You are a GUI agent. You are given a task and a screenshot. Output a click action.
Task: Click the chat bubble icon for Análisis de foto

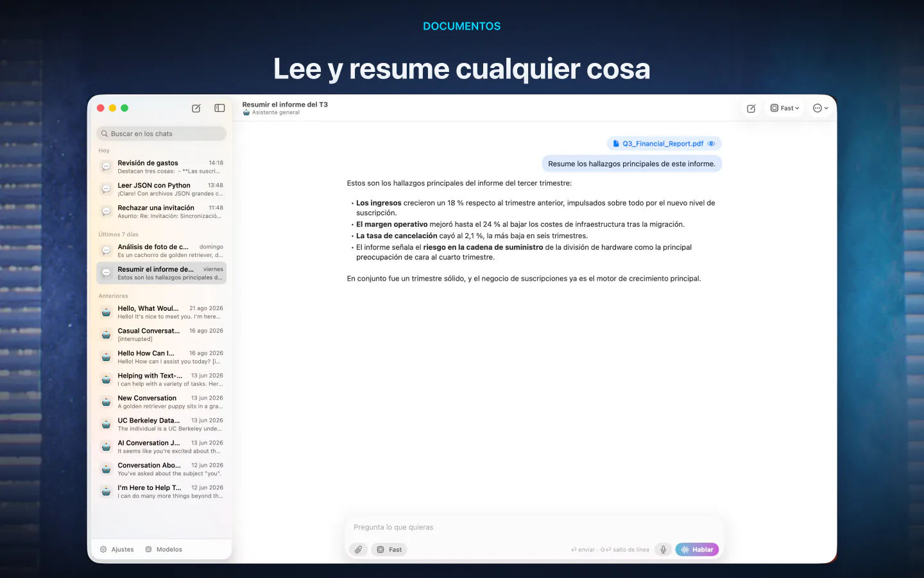click(x=107, y=250)
